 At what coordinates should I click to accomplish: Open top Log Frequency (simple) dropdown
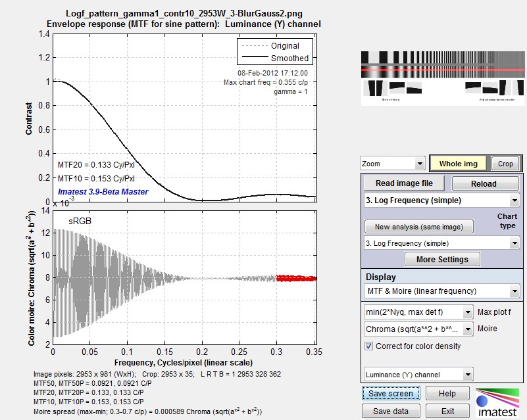coord(441,200)
